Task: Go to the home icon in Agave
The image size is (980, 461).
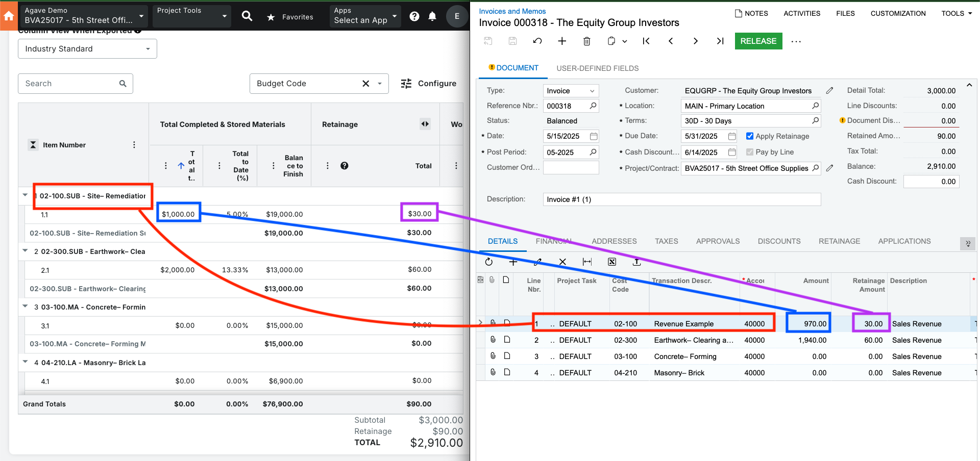Action: click(9, 16)
